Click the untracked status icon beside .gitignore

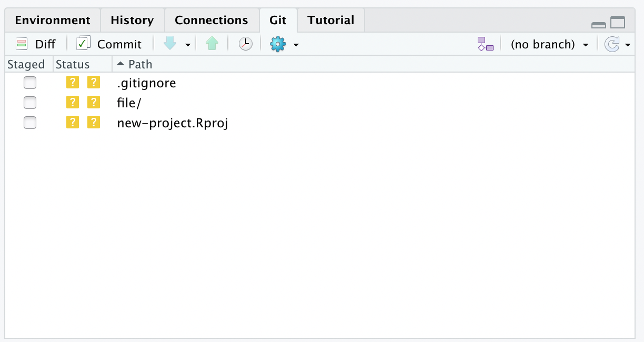(73, 83)
